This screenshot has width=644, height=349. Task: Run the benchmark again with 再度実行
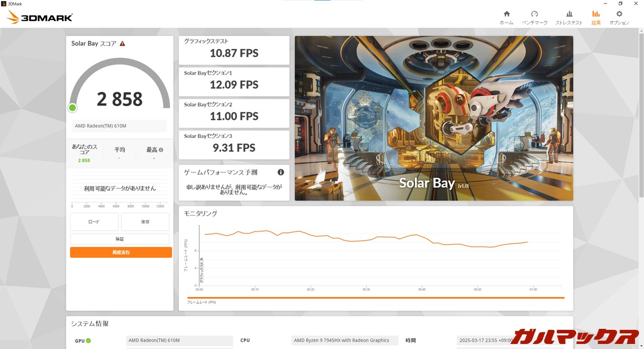coord(121,252)
